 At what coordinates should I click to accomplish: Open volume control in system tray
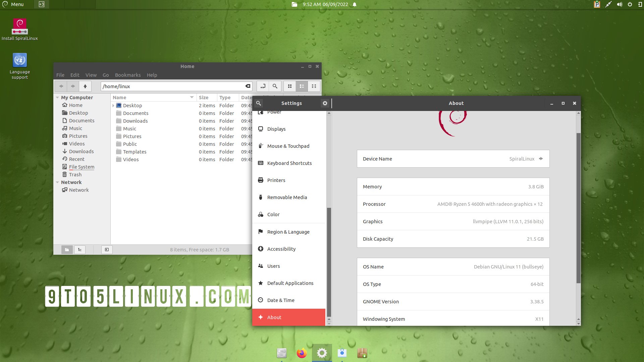tap(620, 4)
